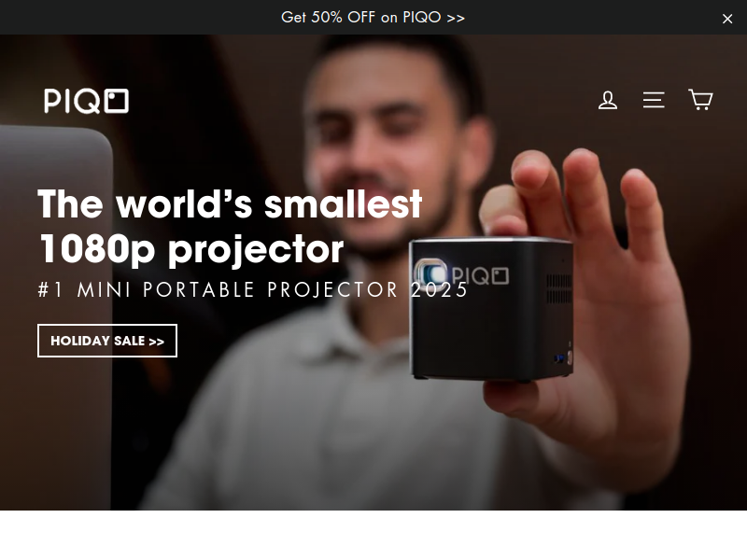
Task: Open the shopping cart icon
Action: click(x=700, y=100)
